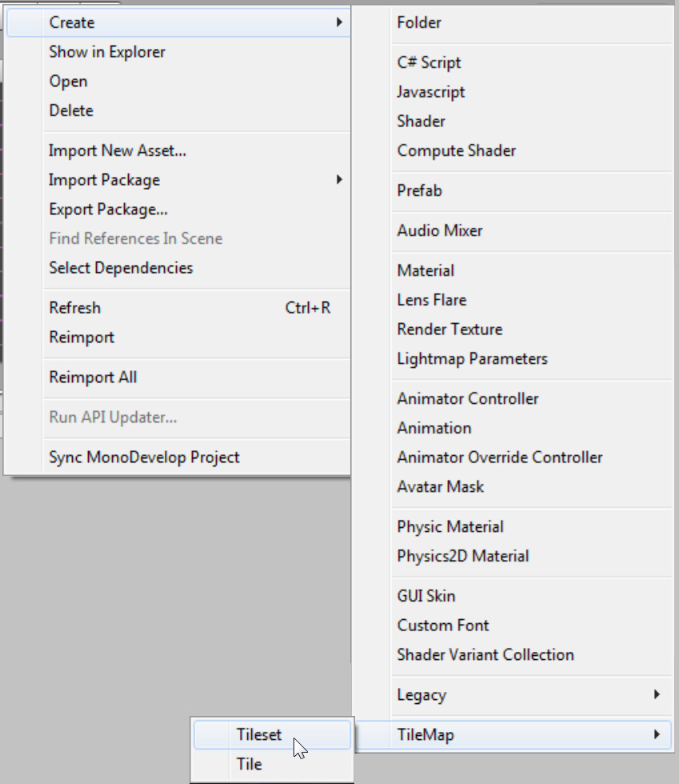Create an Animator Controller asset
Image resolution: width=679 pixels, height=784 pixels.
[513, 398]
